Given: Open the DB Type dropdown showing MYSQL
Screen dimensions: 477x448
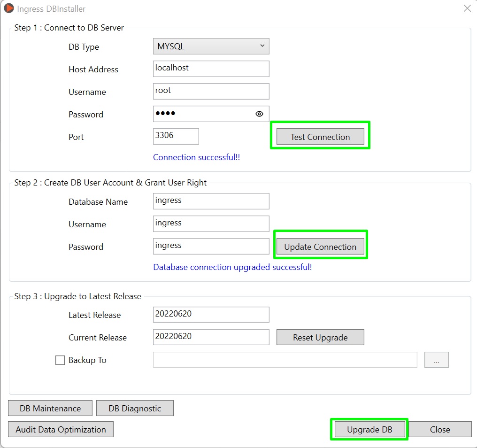Looking at the screenshot, I should [x=211, y=46].
